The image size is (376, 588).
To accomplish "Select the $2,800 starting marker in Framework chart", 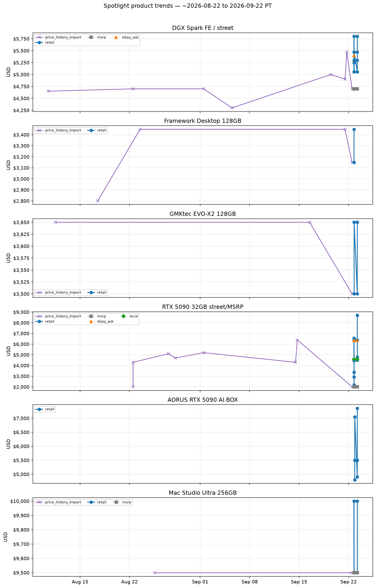I will [x=98, y=201].
